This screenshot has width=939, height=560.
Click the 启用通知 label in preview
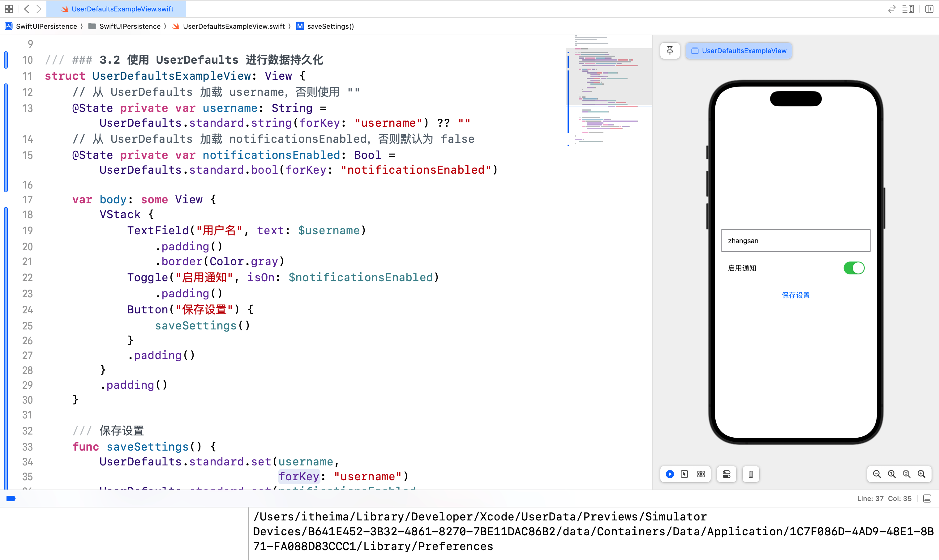tap(742, 268)
